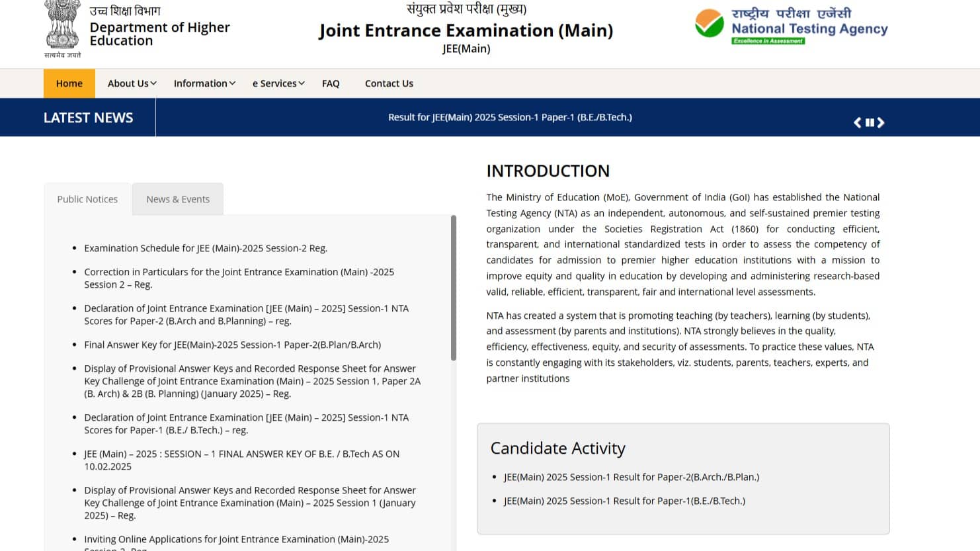Open the Contact Us page
The width and height of the screenshot is (980, 551).
389,83
